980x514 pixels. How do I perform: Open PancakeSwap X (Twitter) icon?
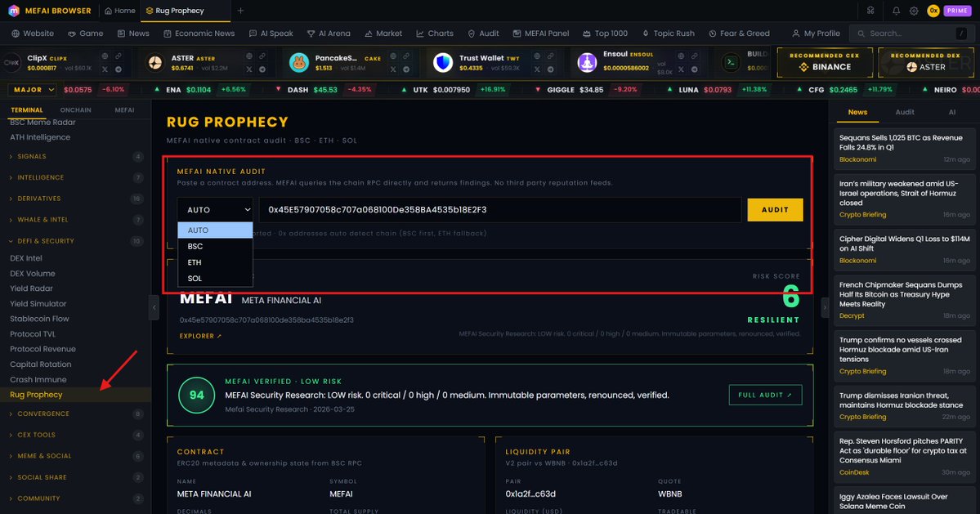tap(393, 69)
